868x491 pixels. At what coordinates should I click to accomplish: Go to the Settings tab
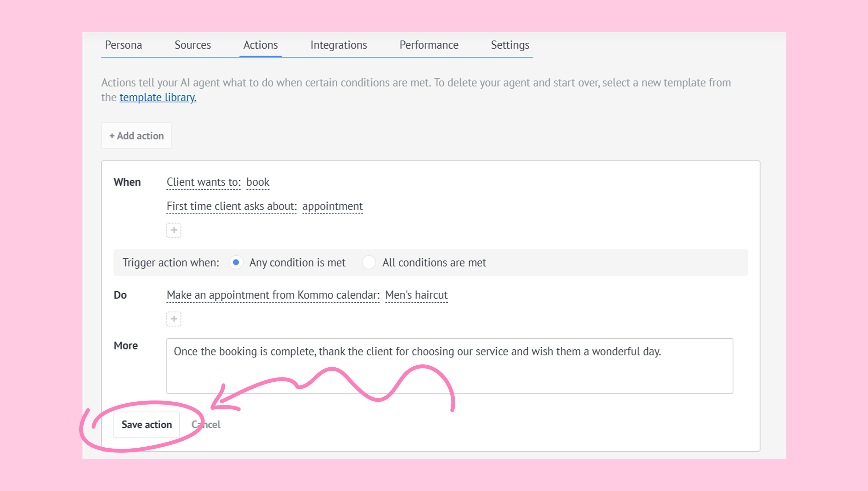coord(510,45)
